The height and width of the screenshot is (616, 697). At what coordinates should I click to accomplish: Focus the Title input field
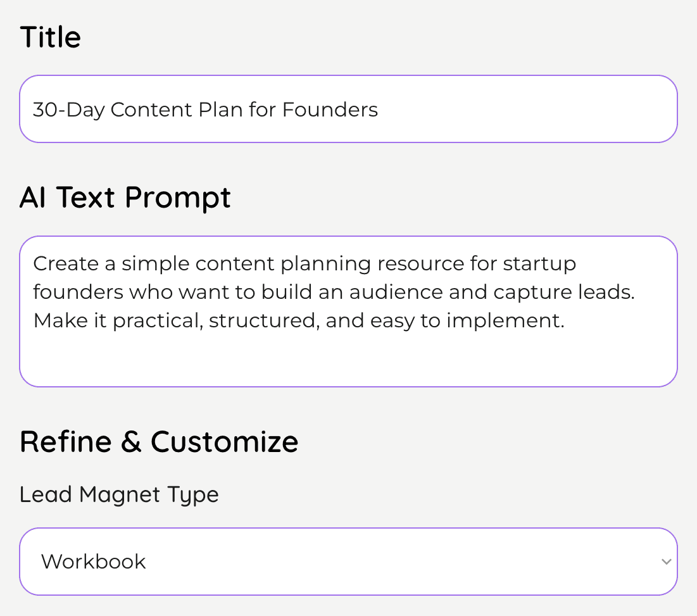(348, 109)
